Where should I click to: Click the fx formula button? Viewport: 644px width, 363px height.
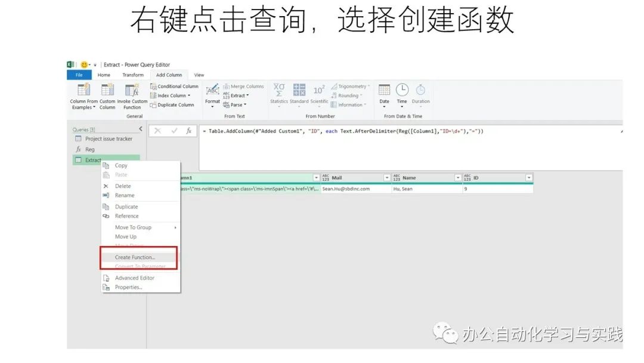(189, 131)
